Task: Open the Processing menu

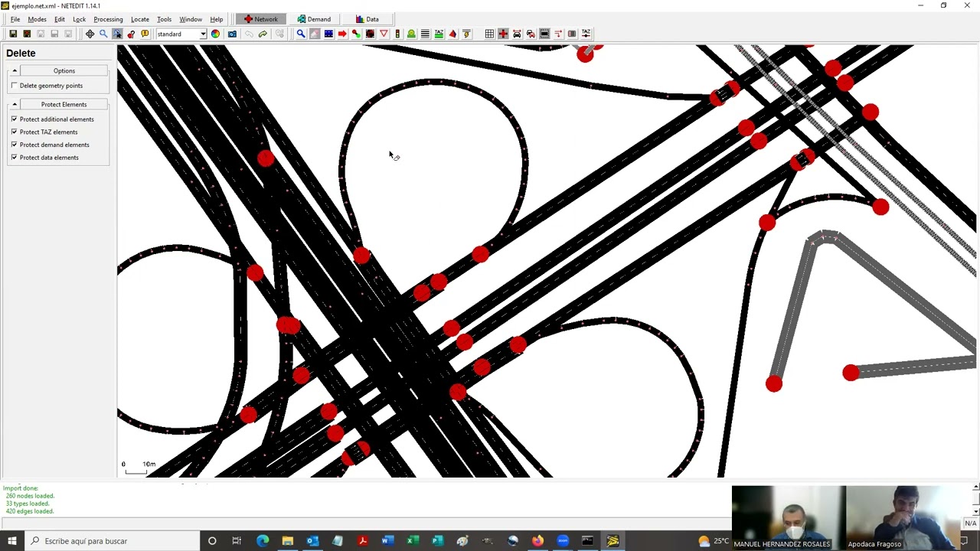Action: [x=108, y=19]
